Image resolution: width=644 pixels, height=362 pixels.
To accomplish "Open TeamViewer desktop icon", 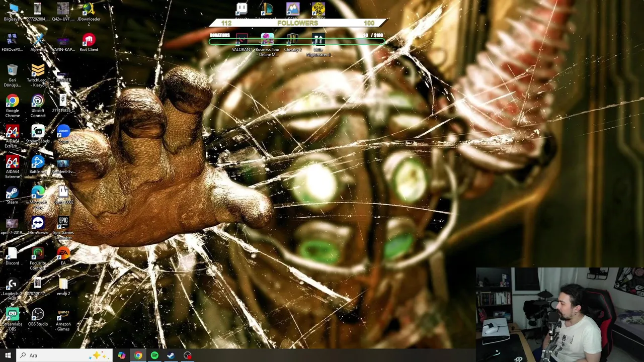I will click(38, 226).
